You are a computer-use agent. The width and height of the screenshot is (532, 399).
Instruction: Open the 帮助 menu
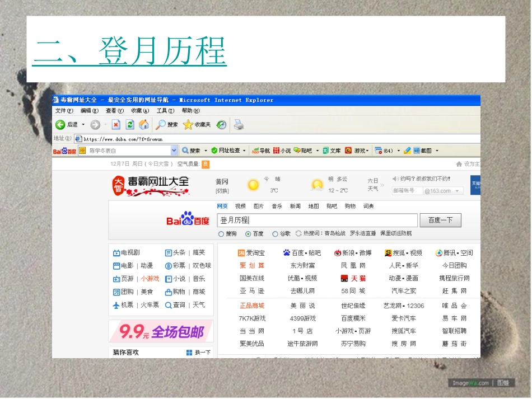[x=190, y=111]
